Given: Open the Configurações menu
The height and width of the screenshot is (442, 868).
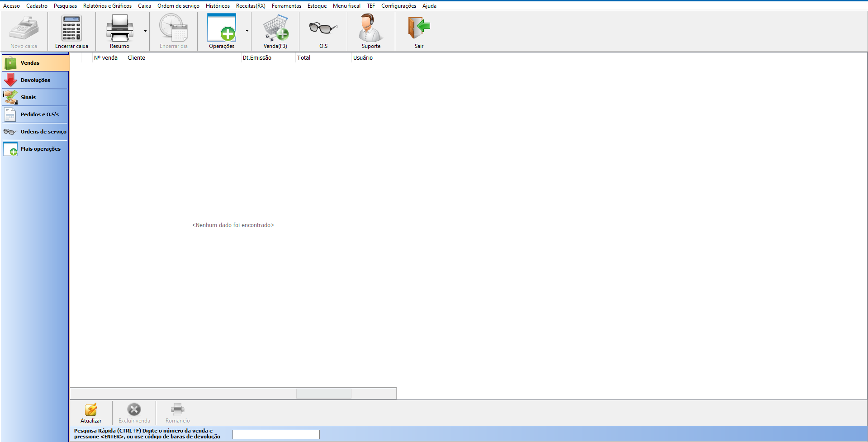Looking at the screenshot, I should (398, 6).
